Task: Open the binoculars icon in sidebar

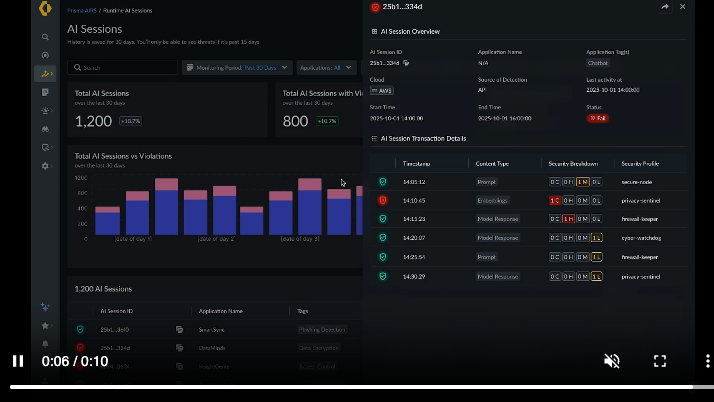Action: (45, 129)
